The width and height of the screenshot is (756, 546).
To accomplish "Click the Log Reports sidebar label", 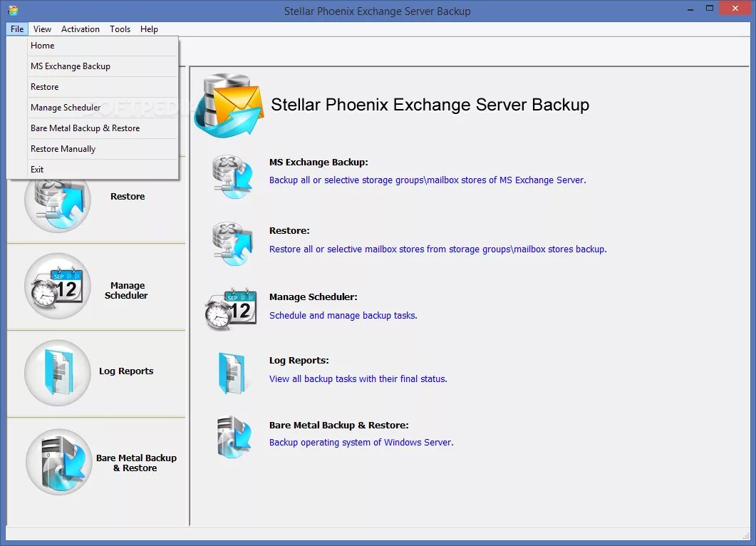I will click(126, 371).
